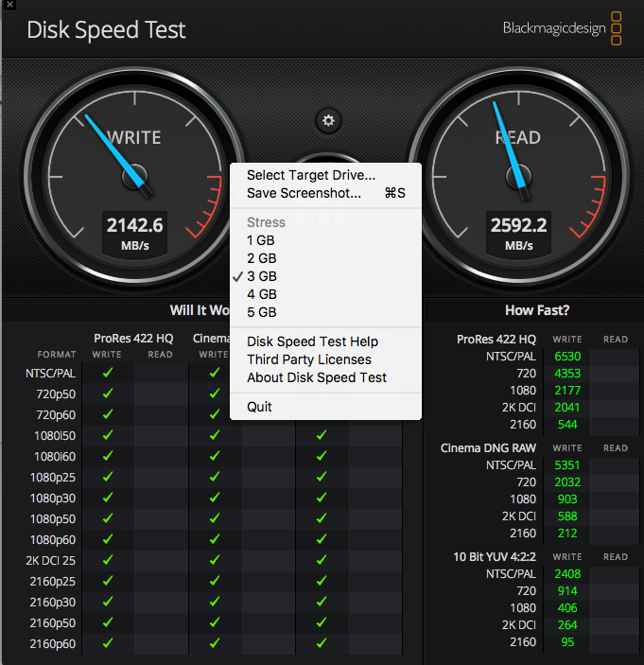Set stress size to 4 GB
Screen dimensions: 644x665
pyautogui.click(x=325, y=294)
